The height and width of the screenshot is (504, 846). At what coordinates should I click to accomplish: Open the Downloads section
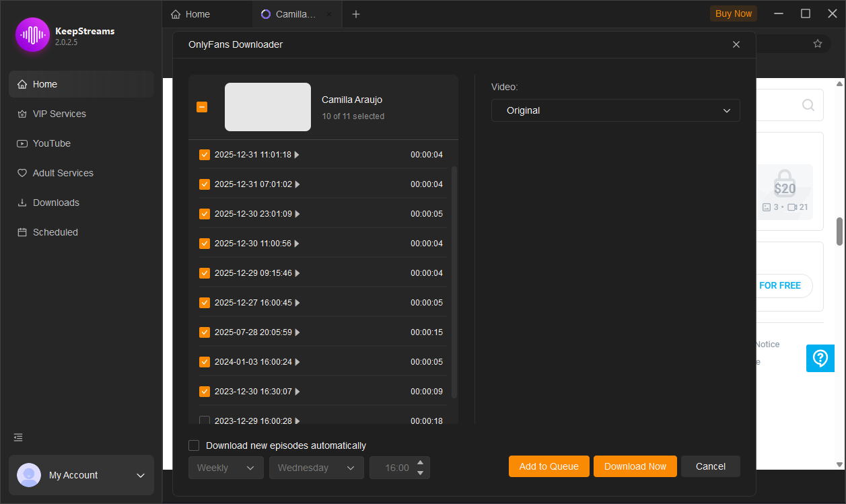(81, 203)
